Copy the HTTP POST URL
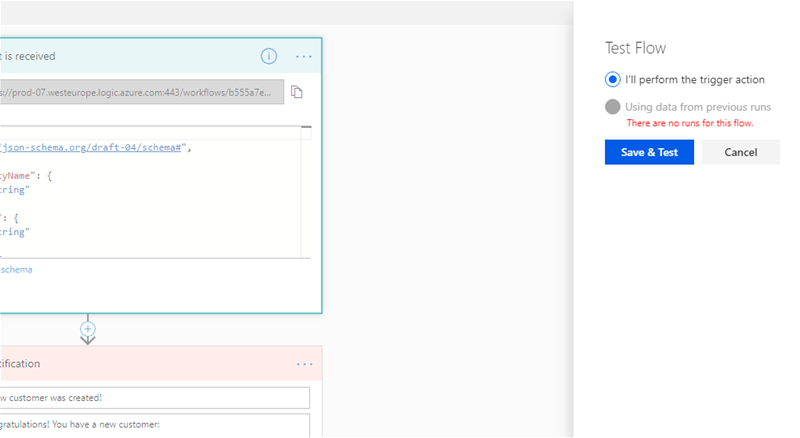 [x=297, y=92]
